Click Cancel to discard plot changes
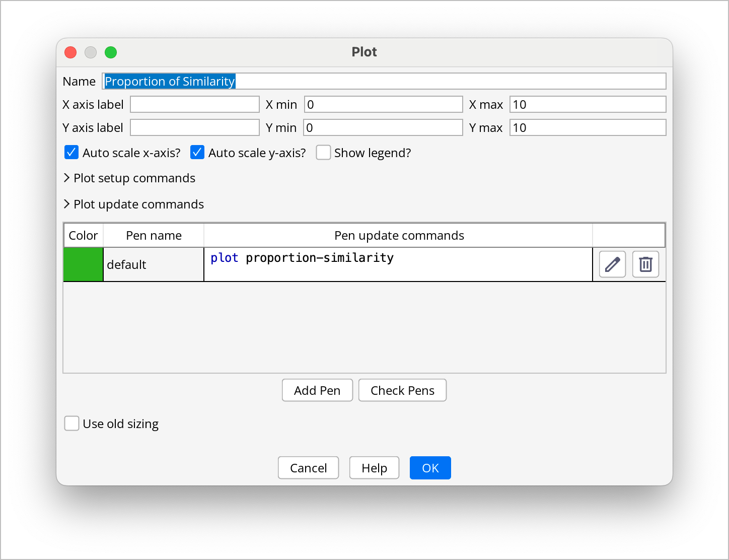The width and height of the screenshot is (729, 560). pos(308,468)
